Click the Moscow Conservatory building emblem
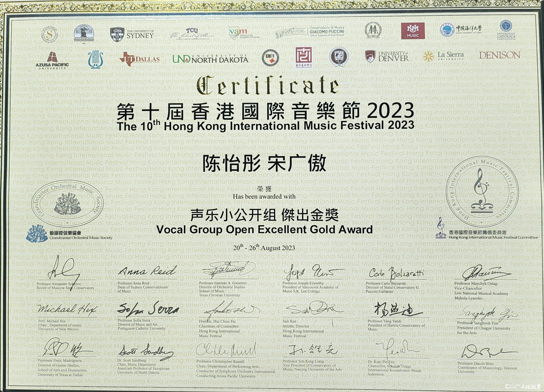 [x=83, y=34]
